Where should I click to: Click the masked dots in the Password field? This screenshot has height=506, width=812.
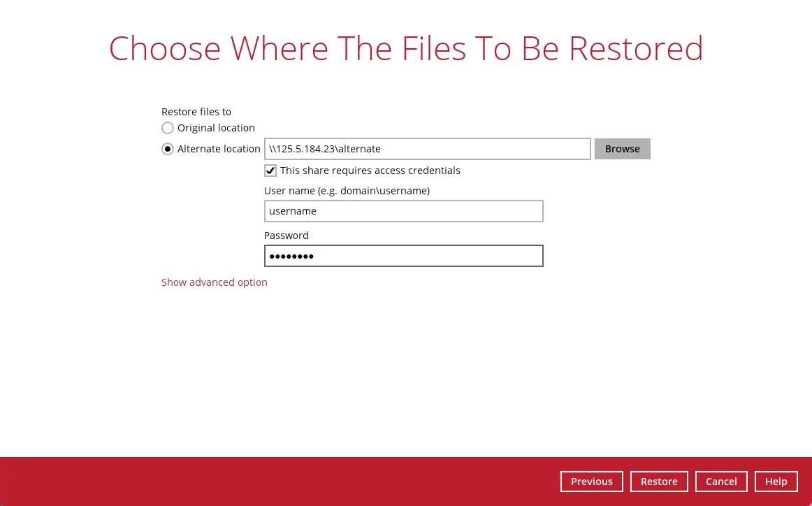(291, 256)
